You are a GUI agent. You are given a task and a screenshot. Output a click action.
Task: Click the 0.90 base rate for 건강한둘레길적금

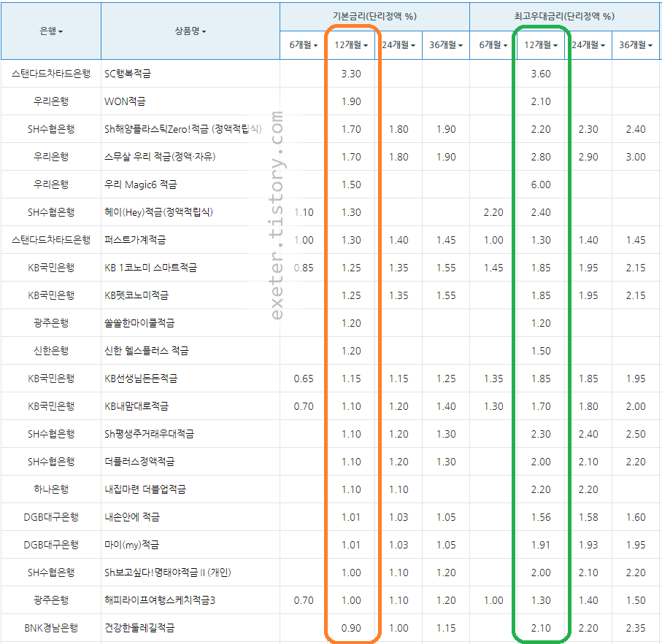pos(351,628)
